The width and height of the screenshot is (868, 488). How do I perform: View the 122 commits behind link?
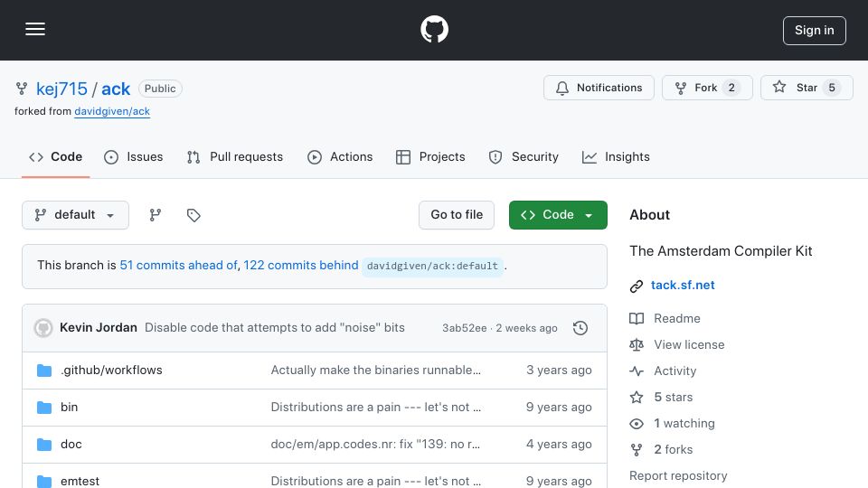point(300,266)
